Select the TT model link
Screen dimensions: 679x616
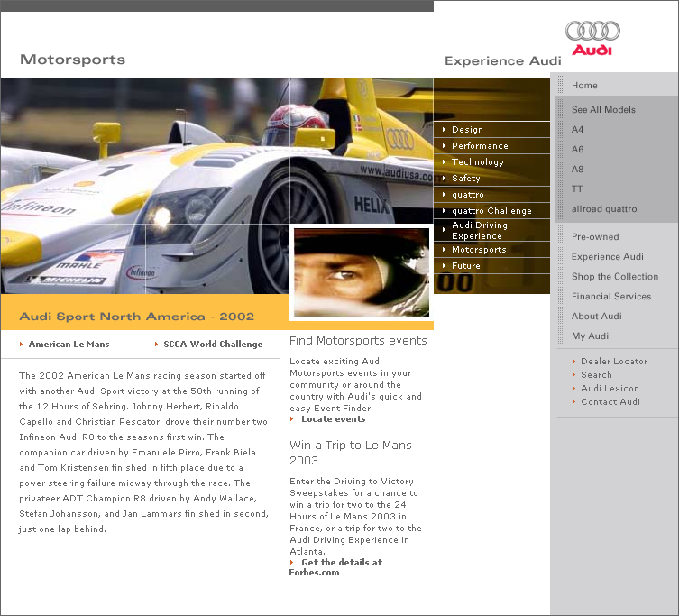tap(577, 188)
